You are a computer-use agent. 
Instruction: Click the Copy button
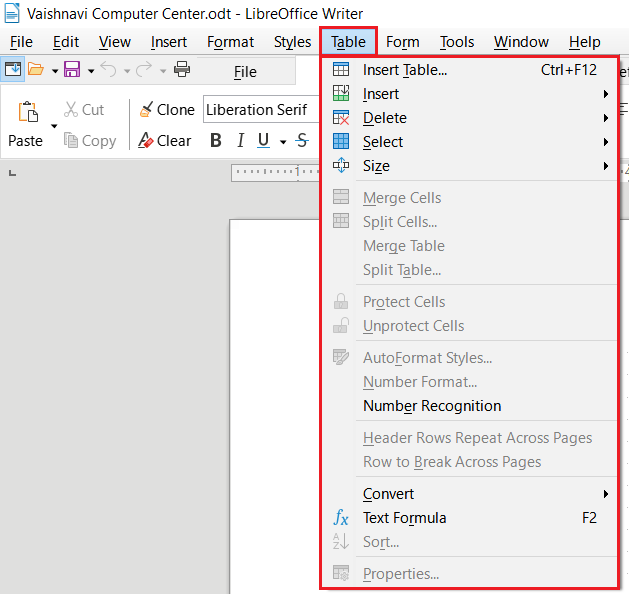tap(90, 140)
